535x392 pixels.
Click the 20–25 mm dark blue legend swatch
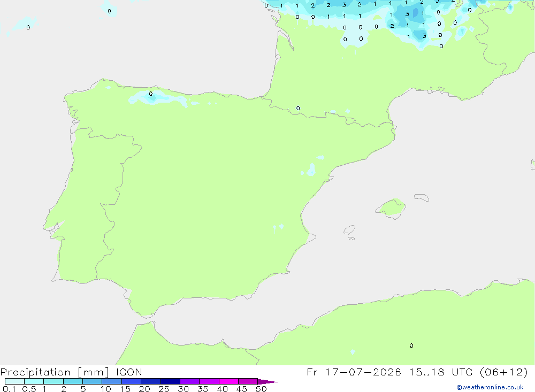[151, 381]
